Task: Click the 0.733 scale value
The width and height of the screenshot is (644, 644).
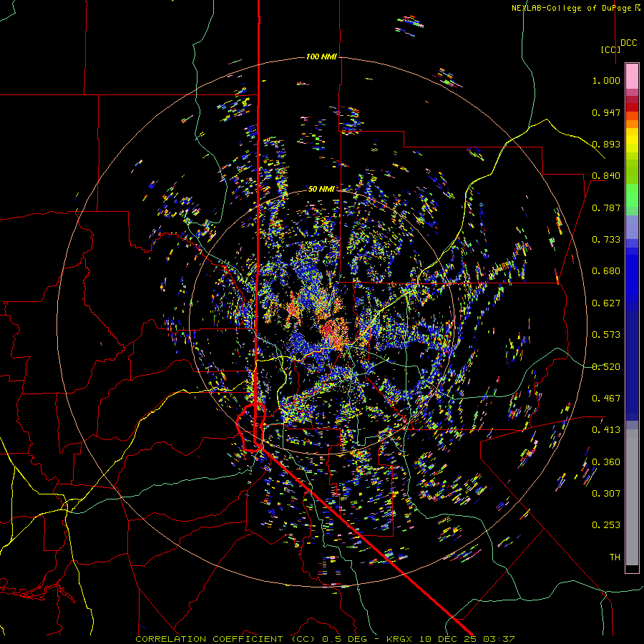Action: click(x=606, y=240)
